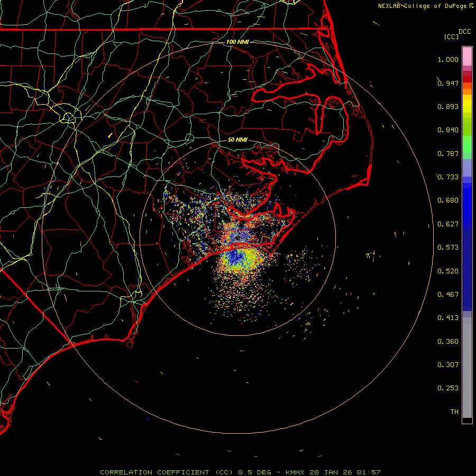Click the dense blue echo cluster offshore
The width and height of the screenshot is (476, 476).
click(x=237, y=258)
